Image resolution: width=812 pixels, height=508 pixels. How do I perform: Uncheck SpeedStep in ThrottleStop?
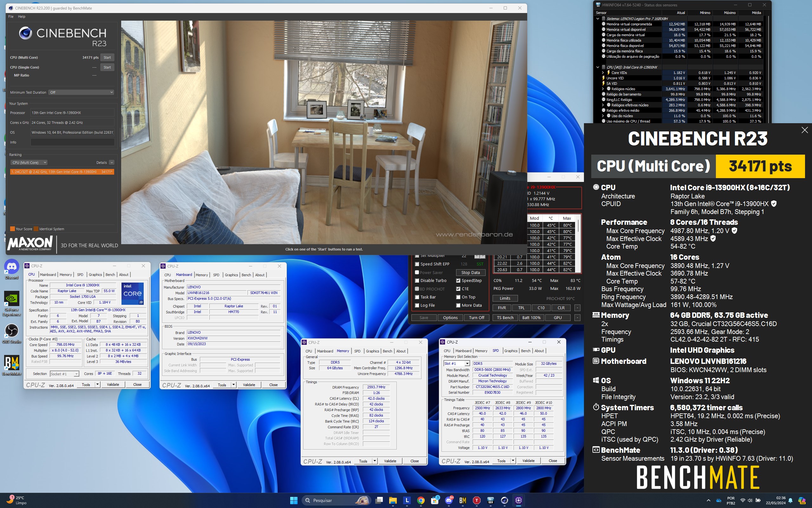click(x=458, y=281)
